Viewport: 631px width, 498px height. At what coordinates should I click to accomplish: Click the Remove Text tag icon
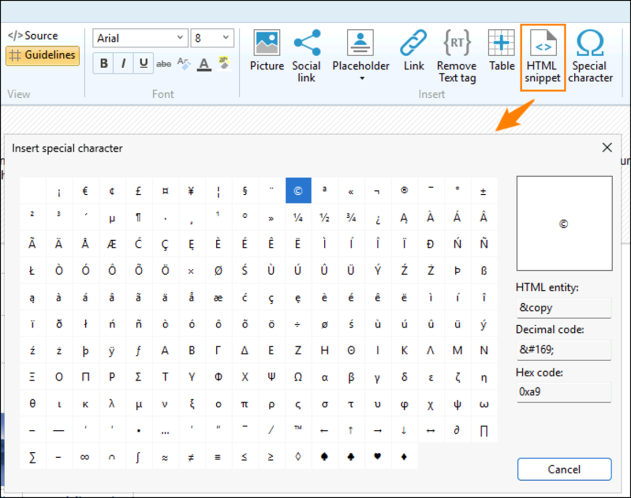click(457, 42)
